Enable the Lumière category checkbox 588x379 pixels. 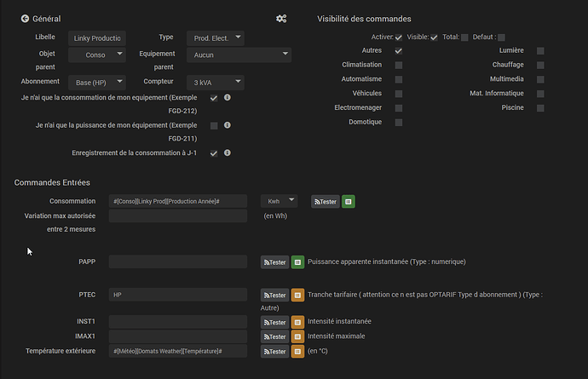540,51
